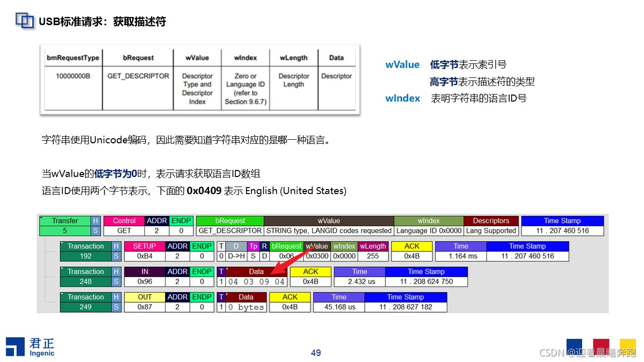Click the 2.432 us Time value
This screenshot has width=644, height=362.
[359, 282]
